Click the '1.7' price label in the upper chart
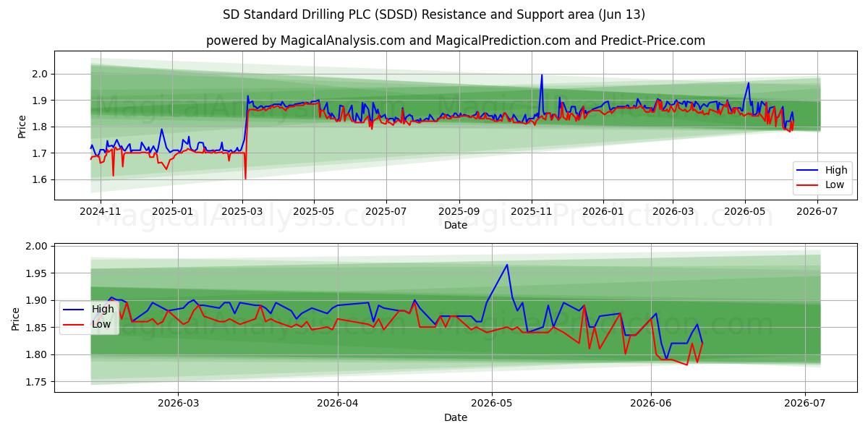The image size is (868, 434). pos(41,153)
